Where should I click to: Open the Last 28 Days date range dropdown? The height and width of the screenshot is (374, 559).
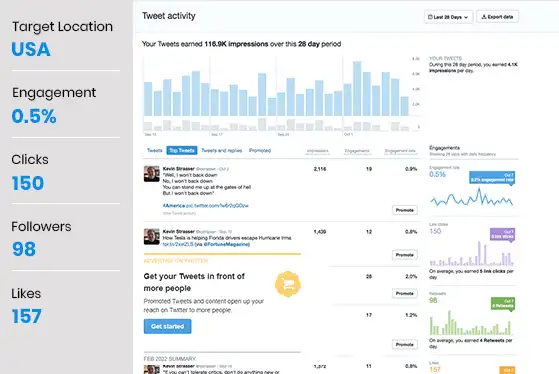pyautogui.click(x=448, y=17)
